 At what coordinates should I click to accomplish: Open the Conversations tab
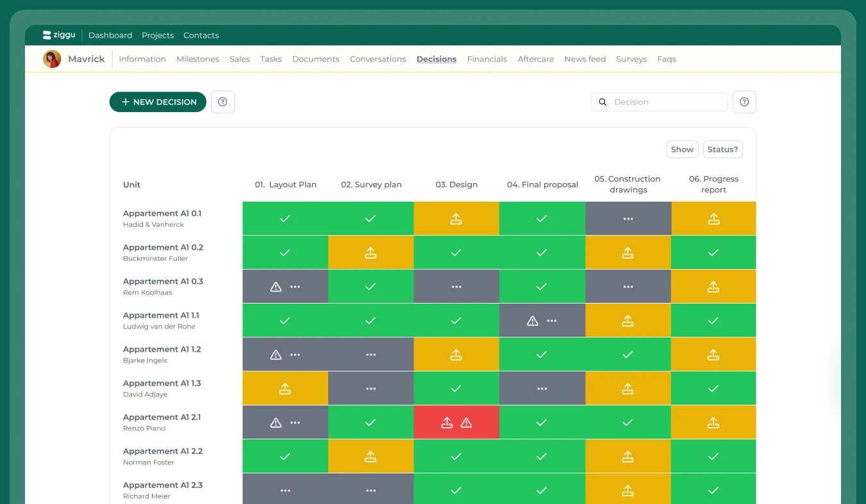378,59
